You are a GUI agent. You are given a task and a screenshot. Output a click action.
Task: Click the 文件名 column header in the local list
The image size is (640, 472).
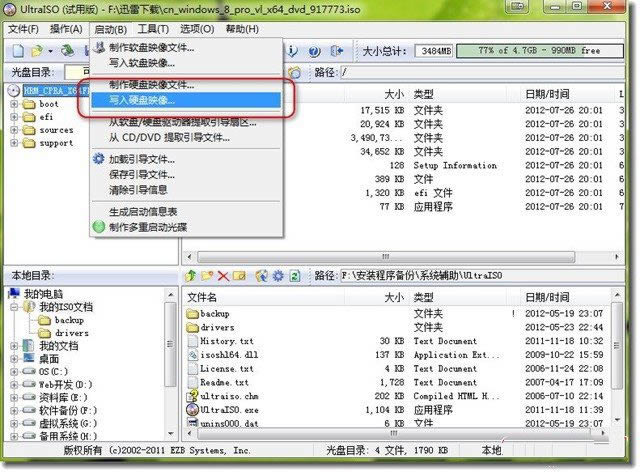coord(202,297)
